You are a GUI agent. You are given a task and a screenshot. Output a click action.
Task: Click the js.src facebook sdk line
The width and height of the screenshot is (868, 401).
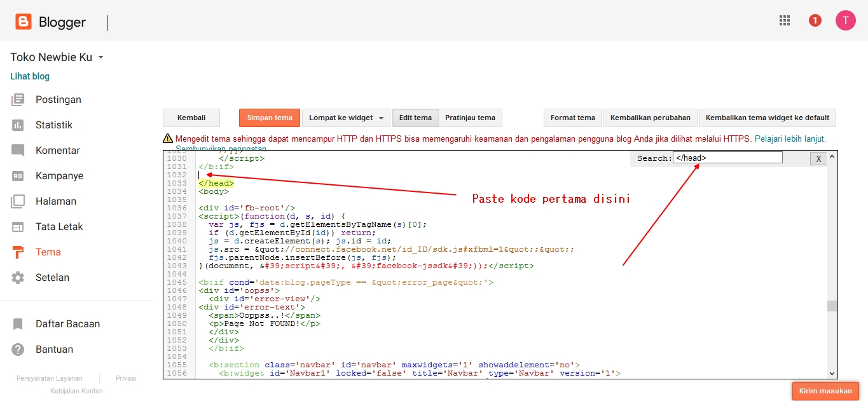pyautogui.click(x=391, y=249)
